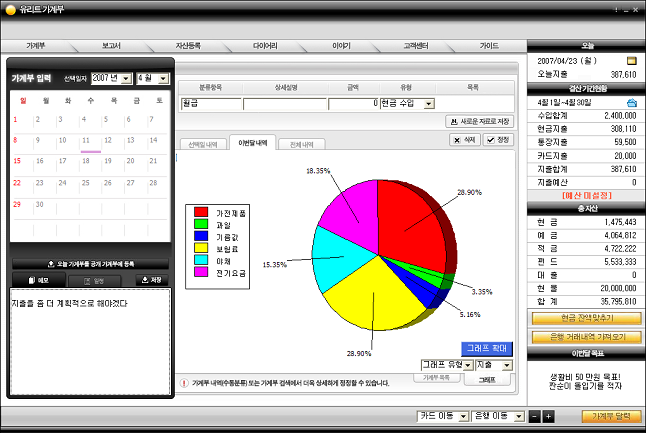Click the 금액 amount field
Screen dimensions: 646x433
click(353, 104)
